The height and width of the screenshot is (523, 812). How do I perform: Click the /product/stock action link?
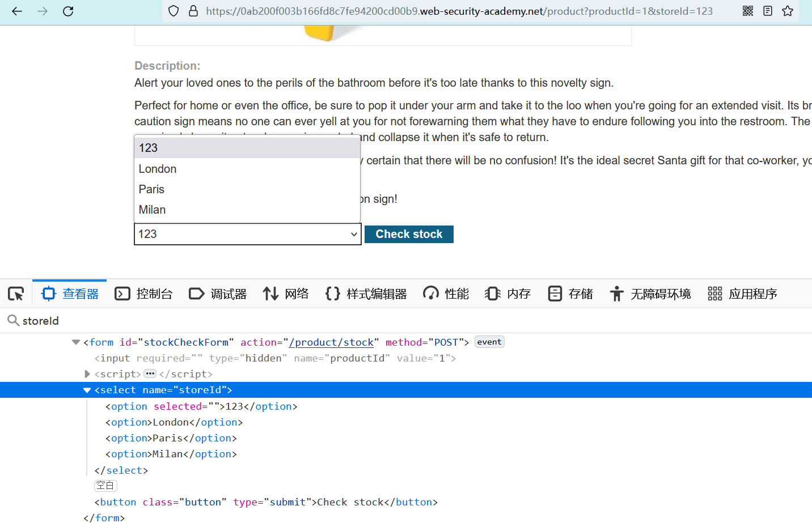[x=331, y=342]
